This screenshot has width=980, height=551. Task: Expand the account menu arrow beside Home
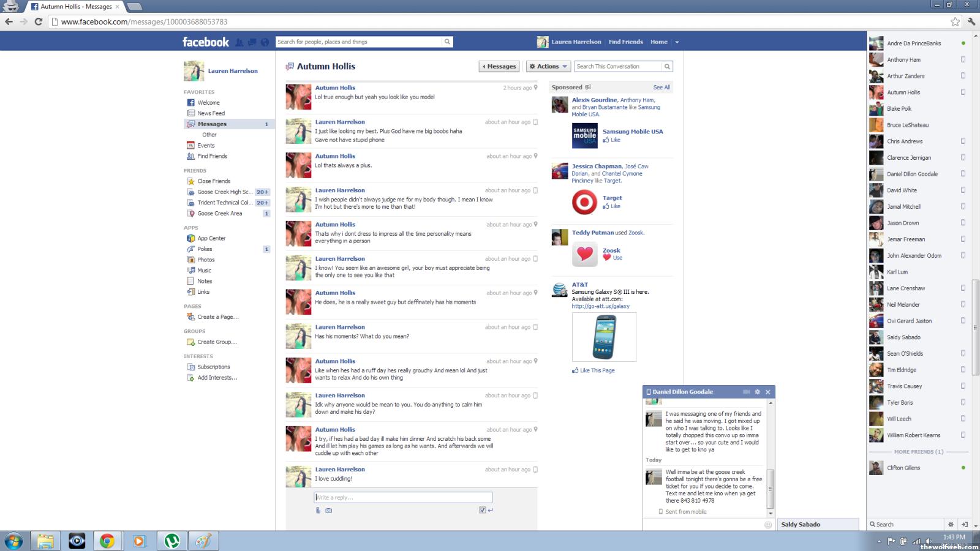[677, 42]
